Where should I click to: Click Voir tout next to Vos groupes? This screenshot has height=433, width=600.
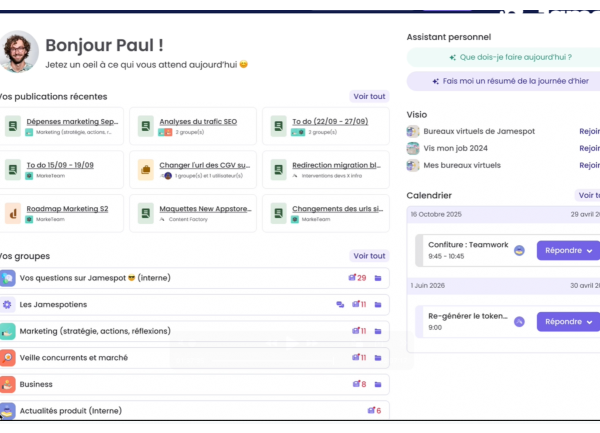point(368,256)
